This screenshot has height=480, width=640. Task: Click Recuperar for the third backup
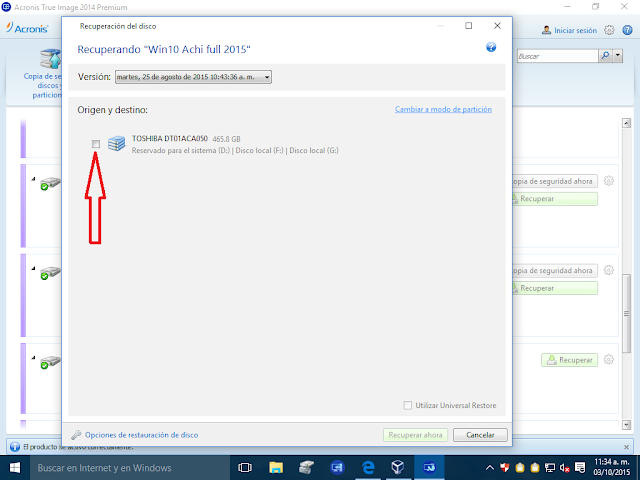point(569,360)
